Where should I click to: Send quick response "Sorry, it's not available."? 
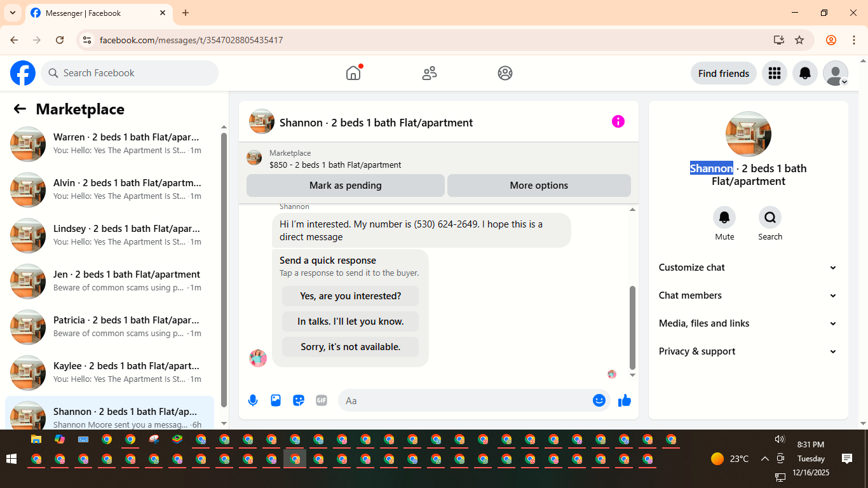pos(351,347)
